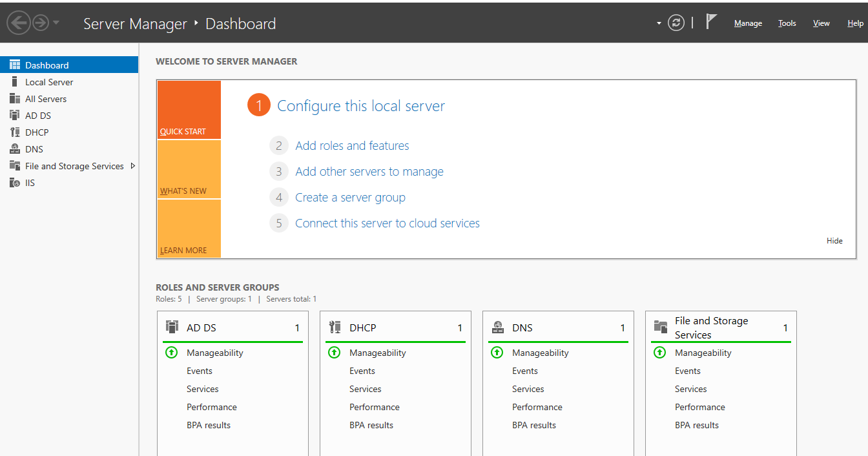Screen dimensions: 868x456
Task: Open Services in the DHCP tile
Action: [366, 389]
